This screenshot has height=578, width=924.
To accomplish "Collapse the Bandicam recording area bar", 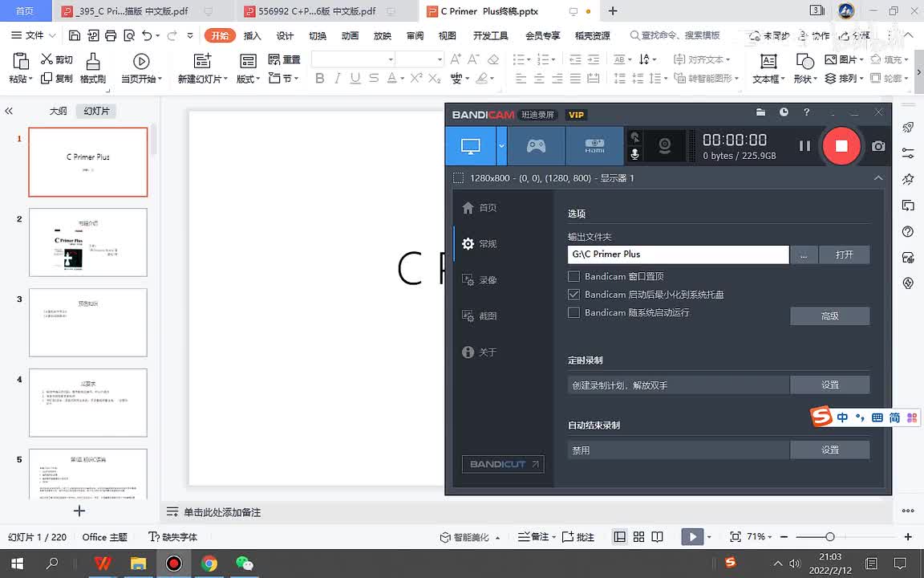I will pyautogui.click(x=878, y=178).
